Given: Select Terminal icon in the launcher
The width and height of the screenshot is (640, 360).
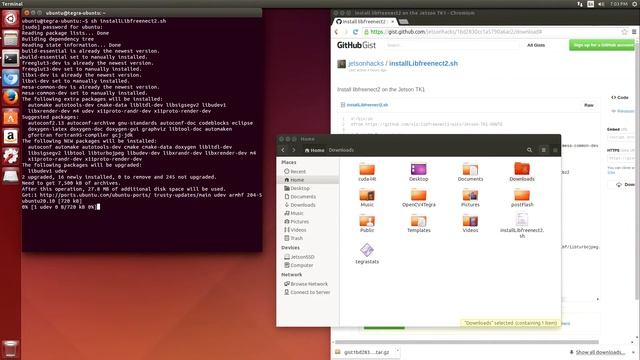Looking at the screenshot, I should 11,58.
